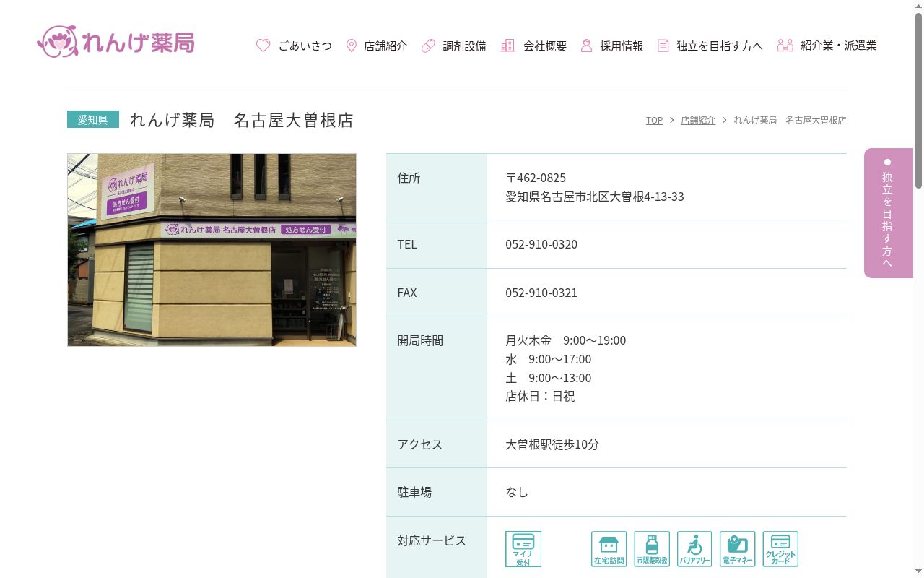924x578 pixels.
Task: Click the 駐車場 row label
Action: point(414,492)
